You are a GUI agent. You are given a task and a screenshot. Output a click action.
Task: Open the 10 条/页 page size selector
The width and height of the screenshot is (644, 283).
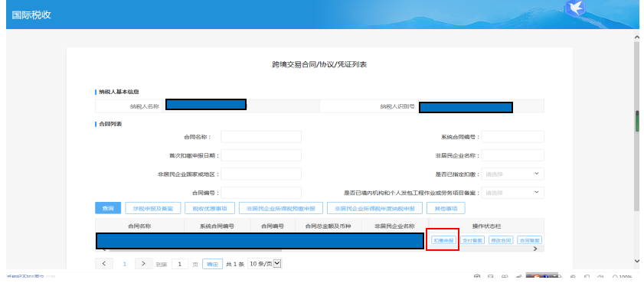tap(265, 264)
